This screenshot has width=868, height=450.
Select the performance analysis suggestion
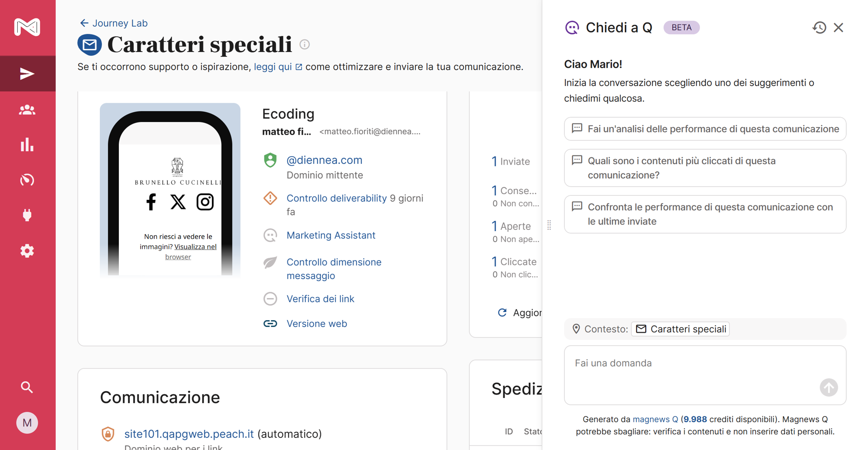[x=705, y=129]
